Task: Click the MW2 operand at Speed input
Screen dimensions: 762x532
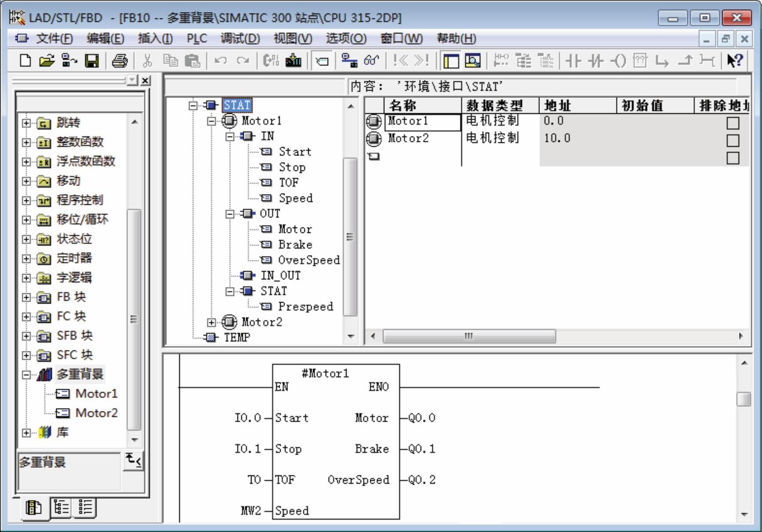Action: (251, 511)
